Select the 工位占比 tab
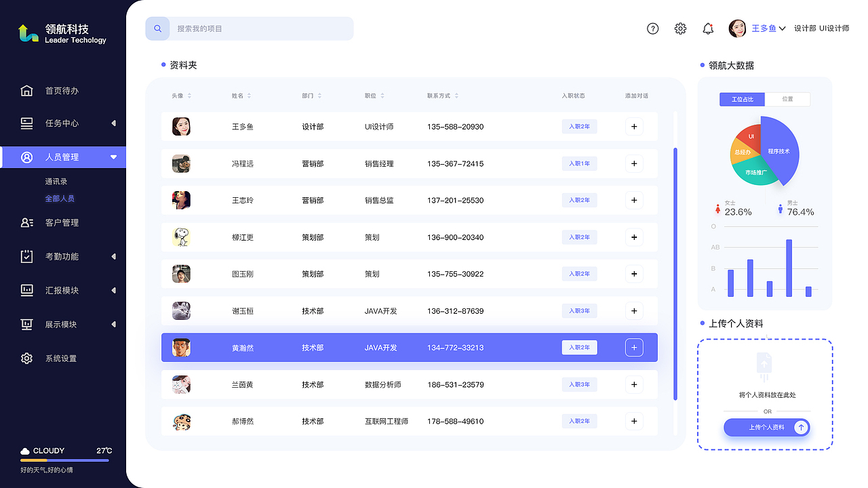Image resolution: width=868 pixels, height=488 pixels. (741, 99)
